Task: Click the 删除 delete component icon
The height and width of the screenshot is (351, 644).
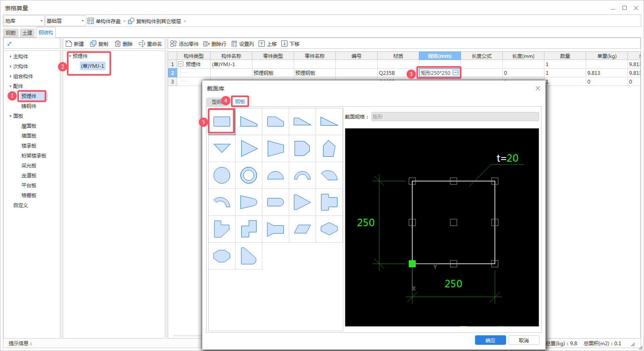Action: (124, 44)
